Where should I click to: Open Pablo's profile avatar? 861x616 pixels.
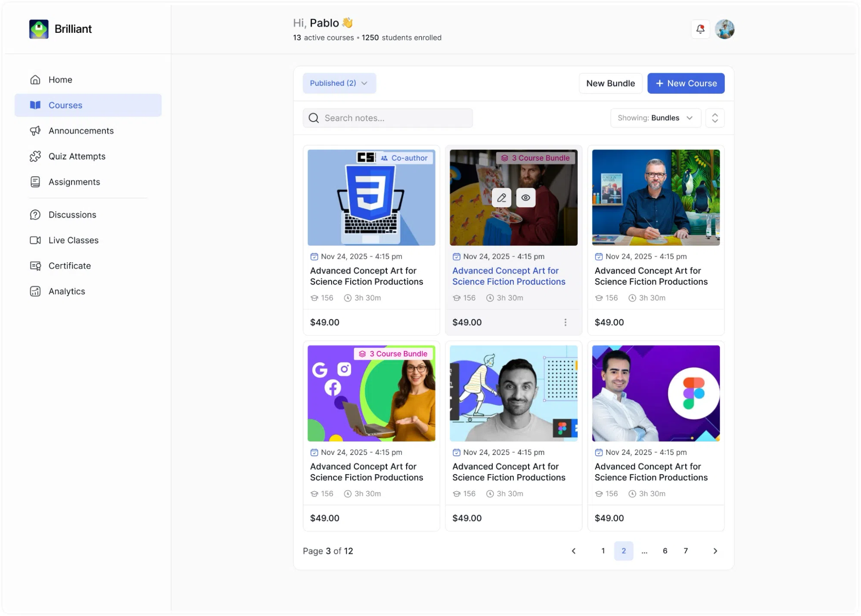724,29
